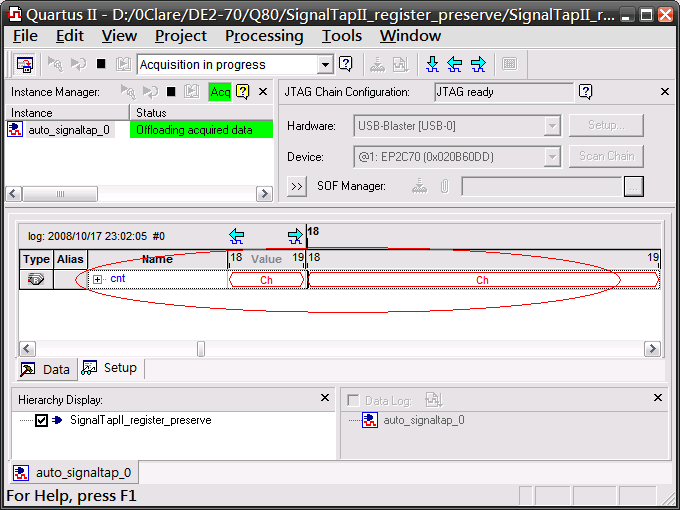Click the waveform scrollbar's left arrow
680x510 pixels.
pos(27,349)
